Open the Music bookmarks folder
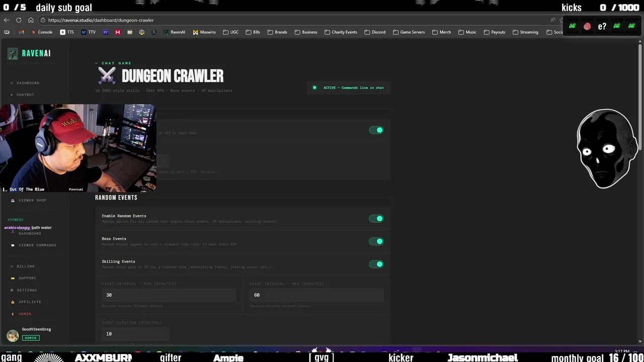Viewport: 644px width, 362px height. pos(467,32)
